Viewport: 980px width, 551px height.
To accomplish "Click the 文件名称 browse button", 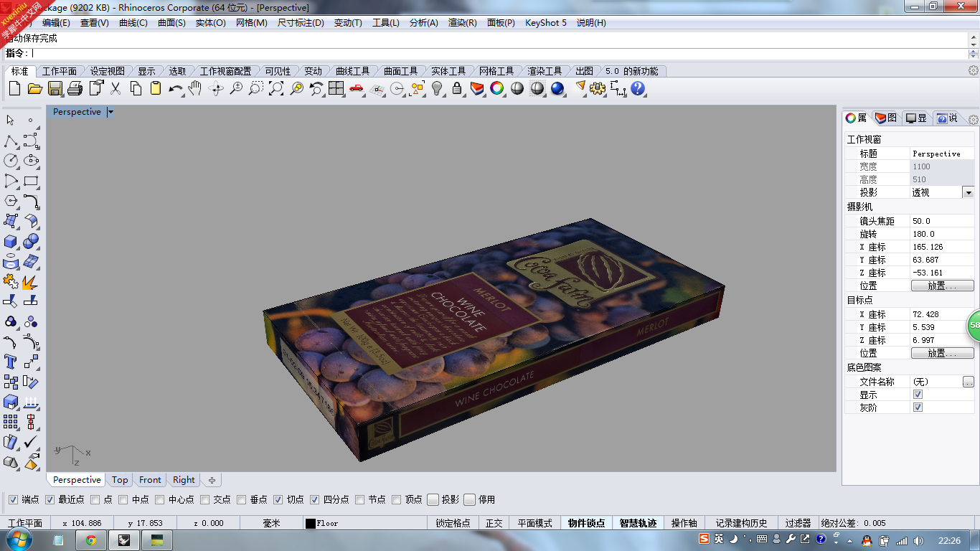I will click(x=969, y=382).
